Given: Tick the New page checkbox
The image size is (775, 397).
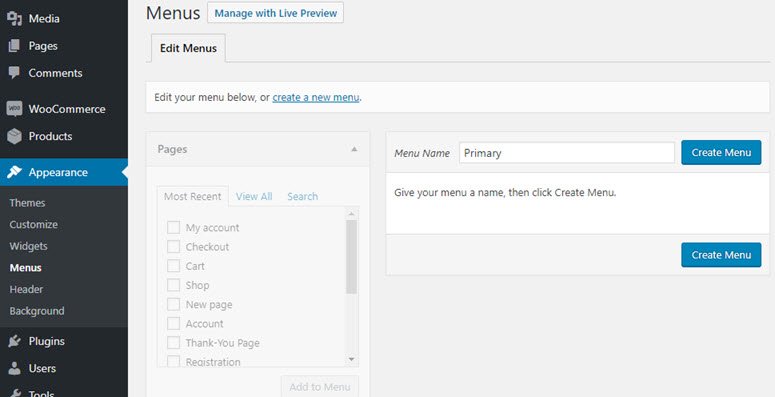Looking at the screenshot, I should click(173, 305).
